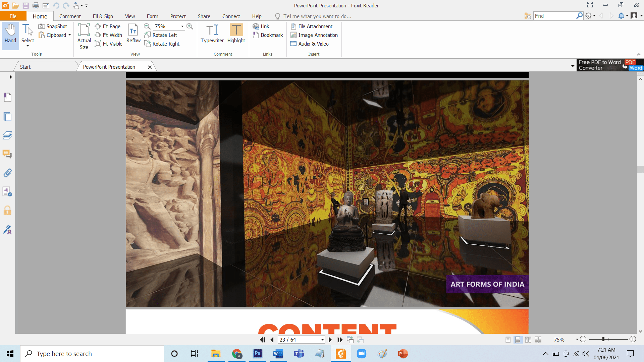The image size is (644, 362).
Task: Click the status bar zoom out minus
Action: coord(583,339)
